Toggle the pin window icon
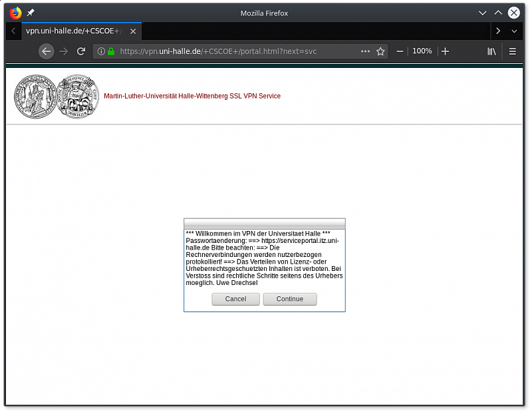The height and width of the screenshot is (414, 532). click(31, 13)
